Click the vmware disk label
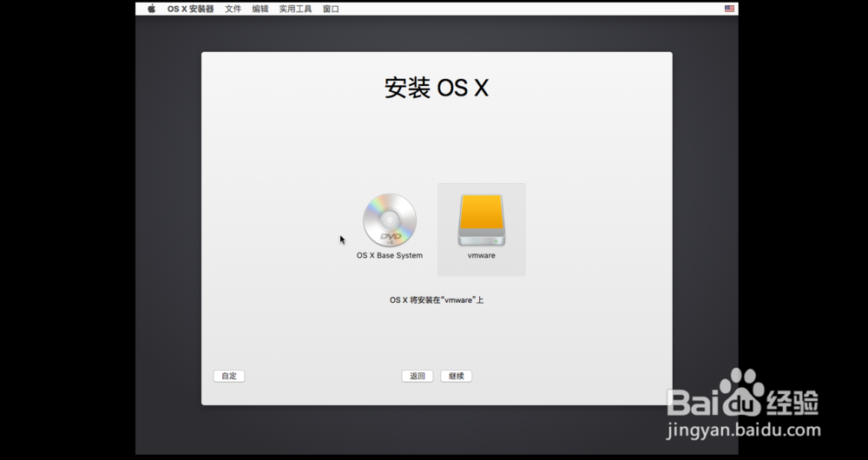Image resolution: width=868 pixels, height=460 pixels. click(x=482, y=255)
